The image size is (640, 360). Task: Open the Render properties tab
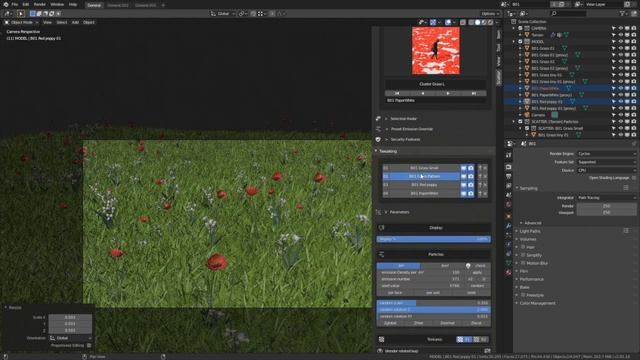[x=508, y=167]
